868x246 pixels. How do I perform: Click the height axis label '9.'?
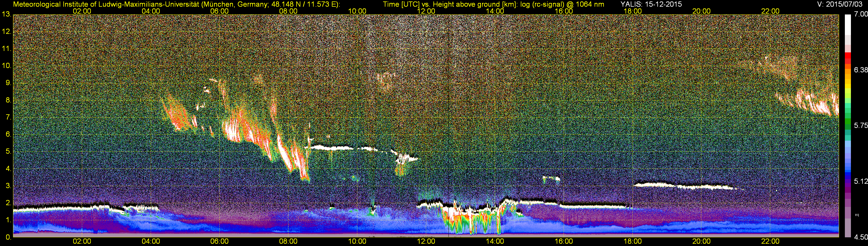pos(8,83)
